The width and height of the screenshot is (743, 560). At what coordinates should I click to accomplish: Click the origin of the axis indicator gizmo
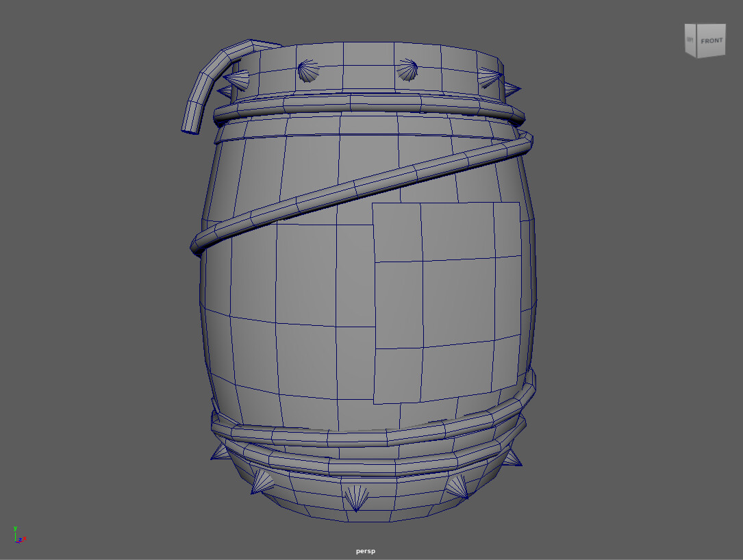click(16, 542)
